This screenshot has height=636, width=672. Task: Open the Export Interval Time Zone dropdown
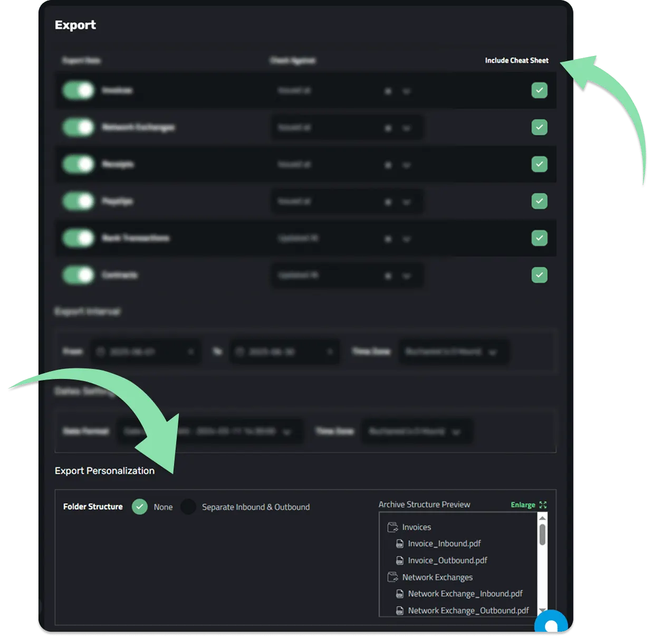point(453,352)
